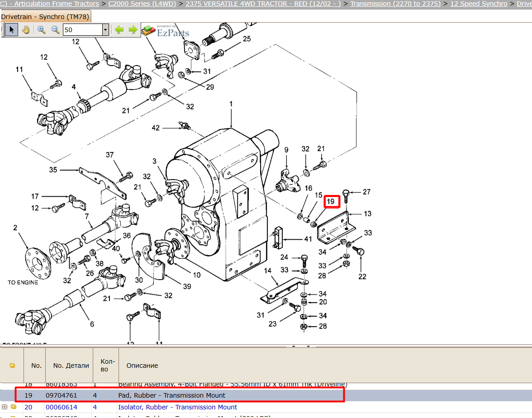Click callout 20 by the isolator stack
This screenshot has height=418, width=532.
click(x=323, y=302)
